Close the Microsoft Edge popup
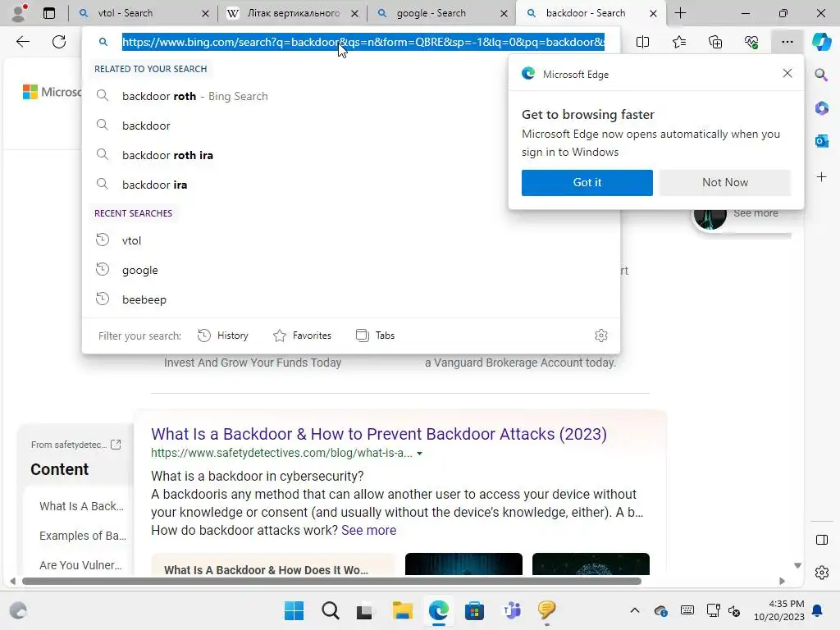The height and width of the screenshot is (630, 840). tap(787, 73)
